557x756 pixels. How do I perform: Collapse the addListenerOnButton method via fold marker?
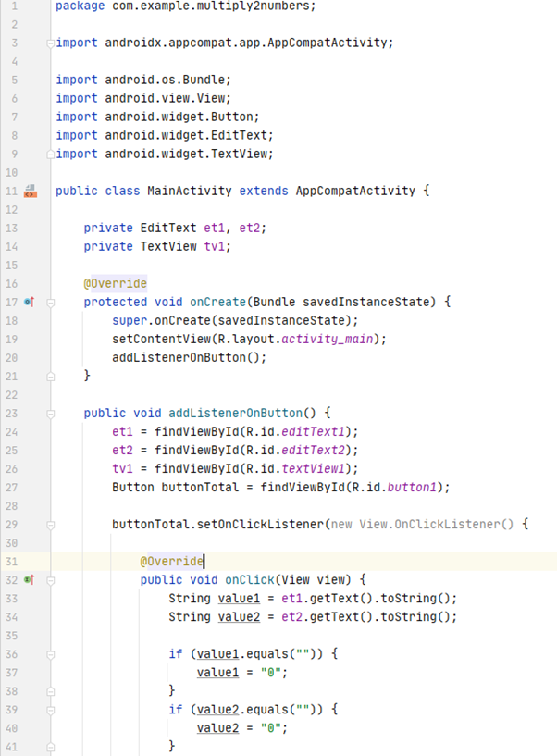tap(50, 414)
